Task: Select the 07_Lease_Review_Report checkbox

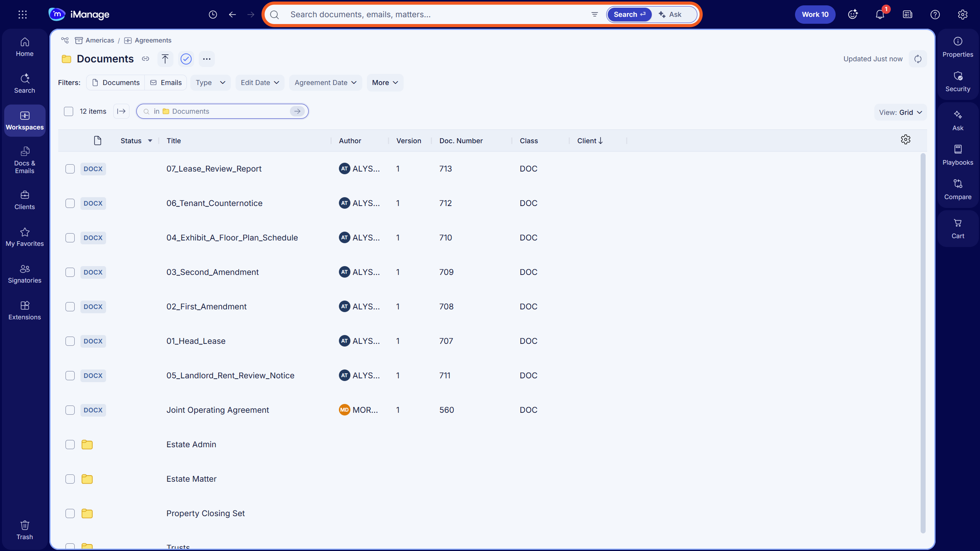Action: 70,169
